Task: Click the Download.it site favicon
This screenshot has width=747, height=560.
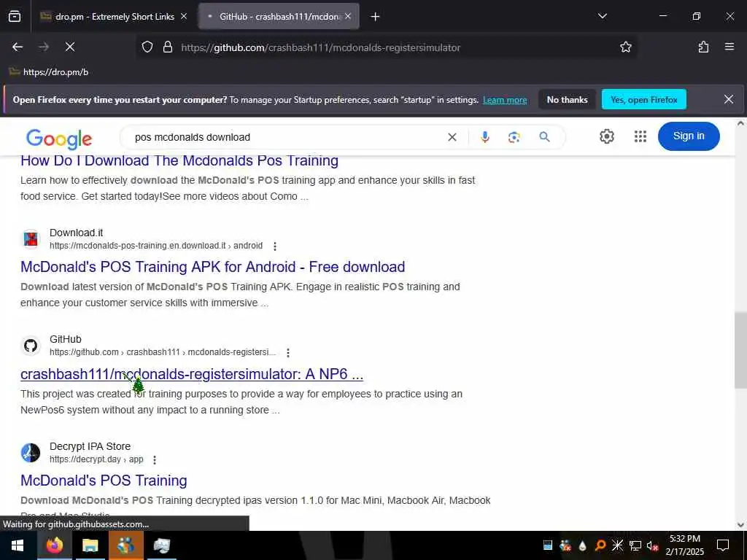Action: [x=31, y=239]
